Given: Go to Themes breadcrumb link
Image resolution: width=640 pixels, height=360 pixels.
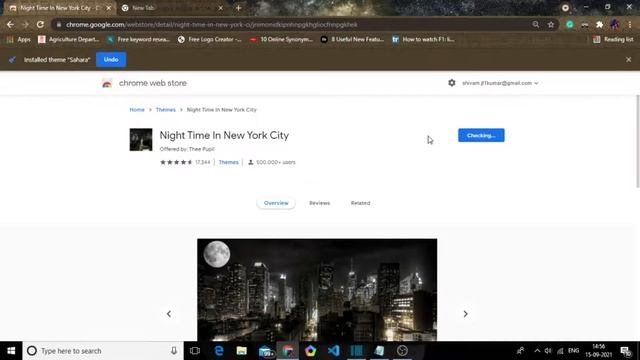Looking at the screenshot, I should pos(165,110).
